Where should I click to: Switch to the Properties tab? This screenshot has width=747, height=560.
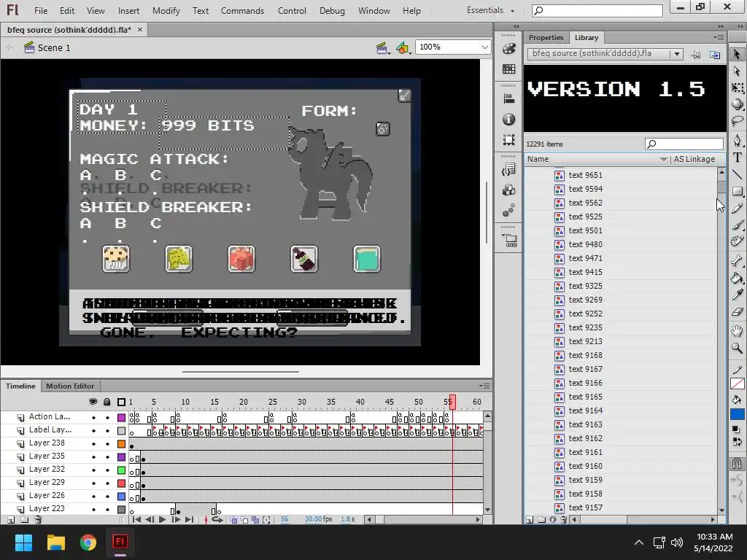pos(546,38)
